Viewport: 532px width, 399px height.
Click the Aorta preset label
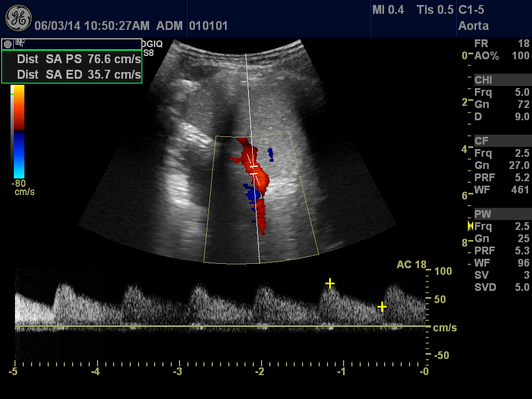coord(473,25)
